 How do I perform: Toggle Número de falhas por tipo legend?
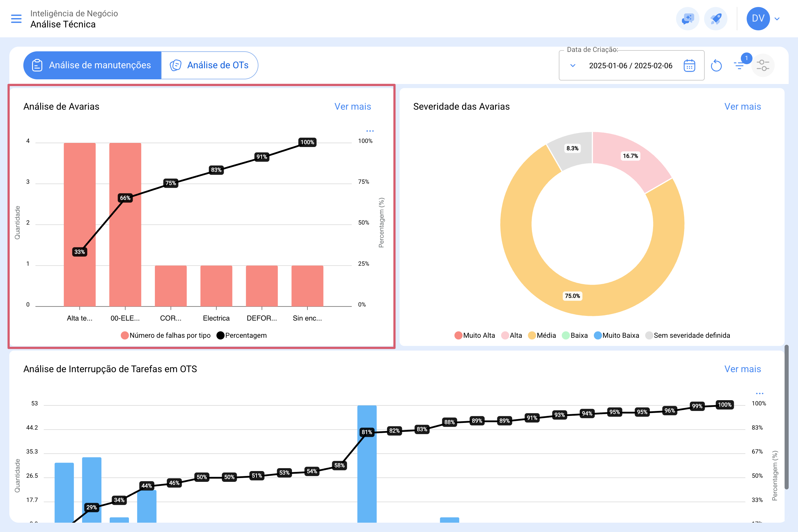(x=166, y=335)
